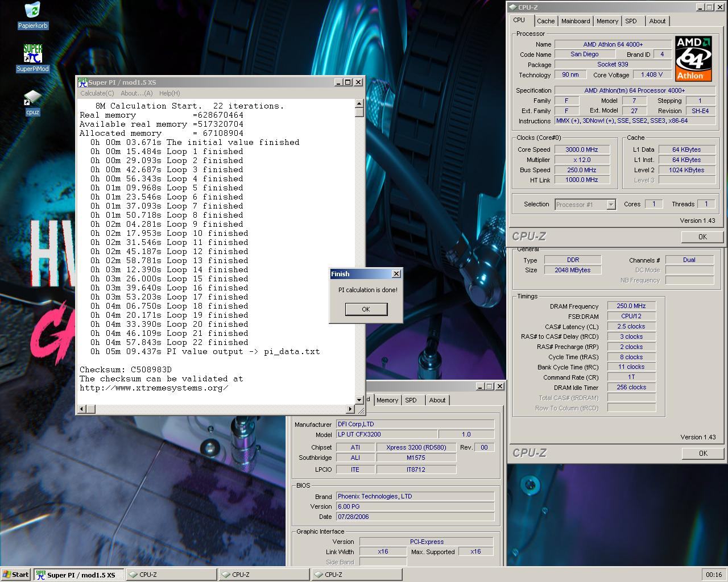This screenshot has height=582, width=728.
Task: Click the Super PI title bar icon
Action: [x=82, y=82]
